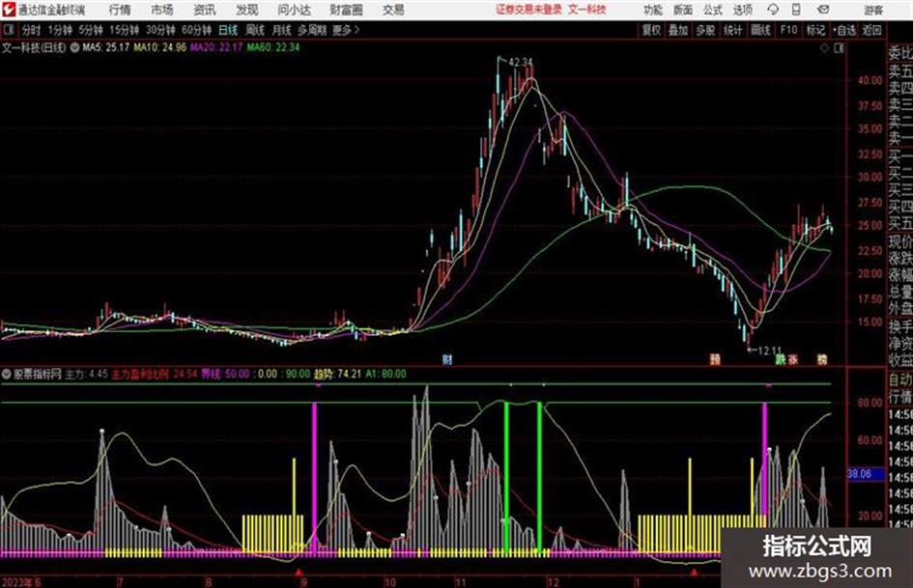Open the mail envelope icon
The width and height of the screenshot is (913, 588).
point(823,10)
